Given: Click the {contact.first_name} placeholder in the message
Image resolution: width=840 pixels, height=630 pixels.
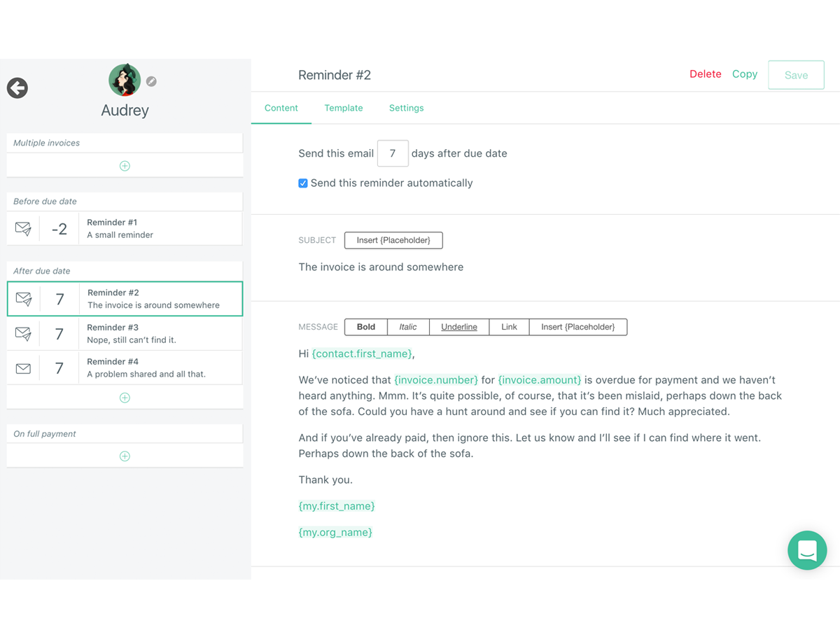Looking at the screenshot, I should pos(362,353).
